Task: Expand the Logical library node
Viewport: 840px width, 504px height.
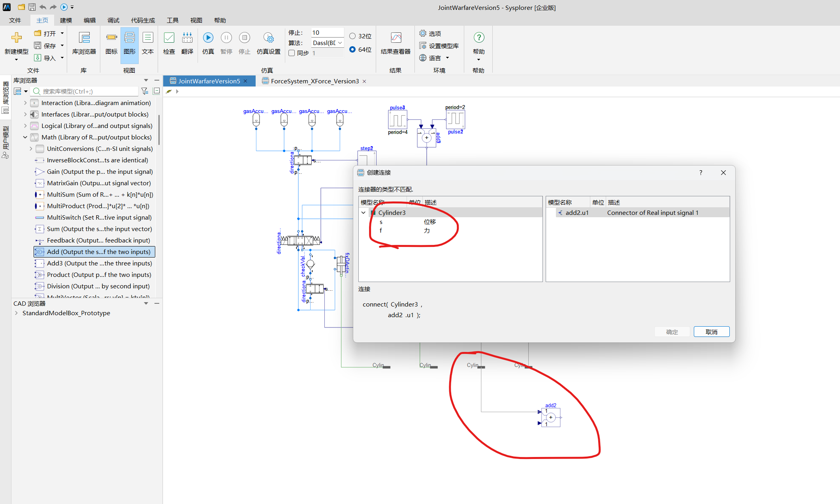Action: 25,126
